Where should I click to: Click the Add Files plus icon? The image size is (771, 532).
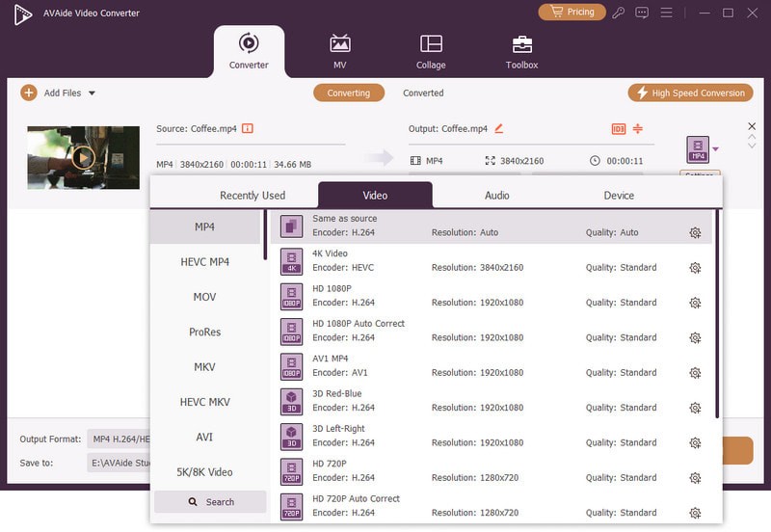click(x=29, y=93)
